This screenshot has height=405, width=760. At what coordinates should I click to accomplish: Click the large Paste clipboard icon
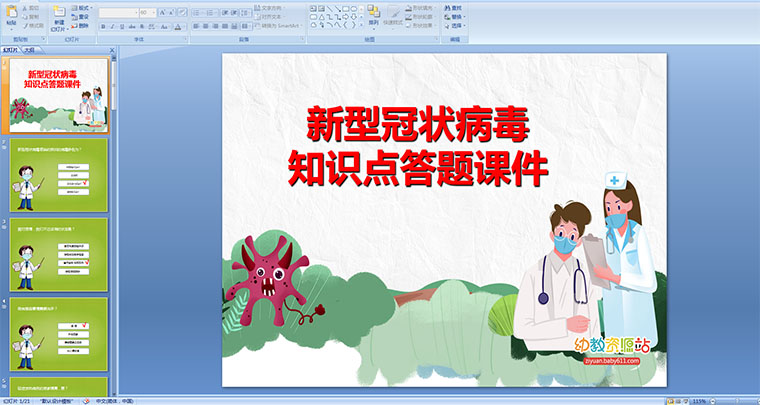(11, 13)
